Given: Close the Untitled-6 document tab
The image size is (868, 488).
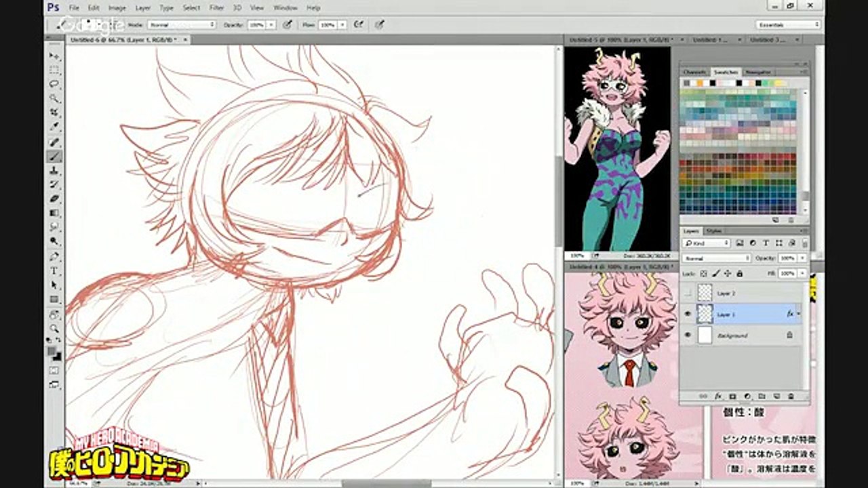Looking at the screenshot, I should [x=185, y=40].
